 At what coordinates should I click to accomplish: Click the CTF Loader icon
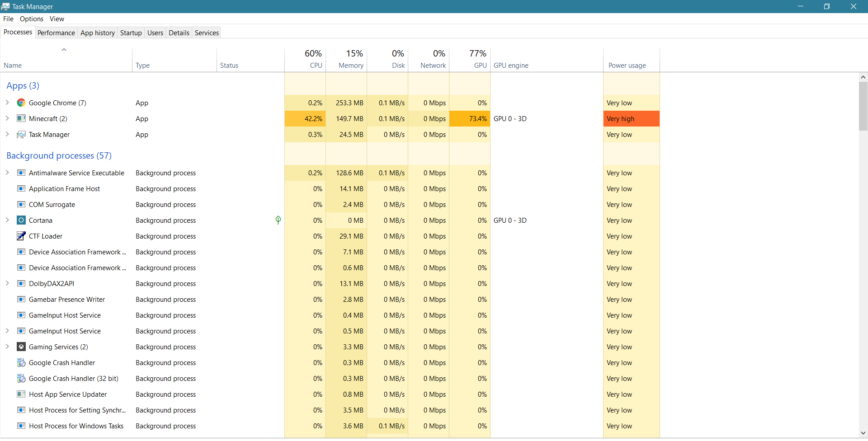(x=21, y=236)
